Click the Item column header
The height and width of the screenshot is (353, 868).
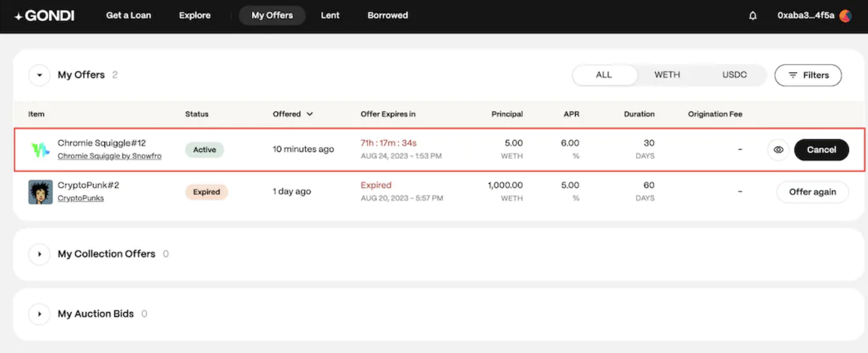click(36, 114)
